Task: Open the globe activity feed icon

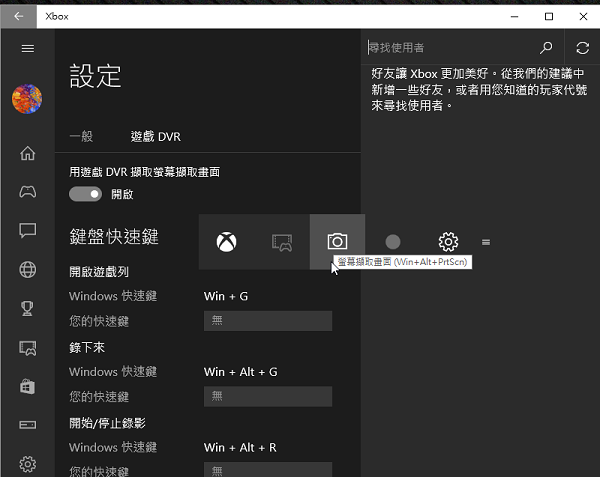Action: [x=28, y=270]
